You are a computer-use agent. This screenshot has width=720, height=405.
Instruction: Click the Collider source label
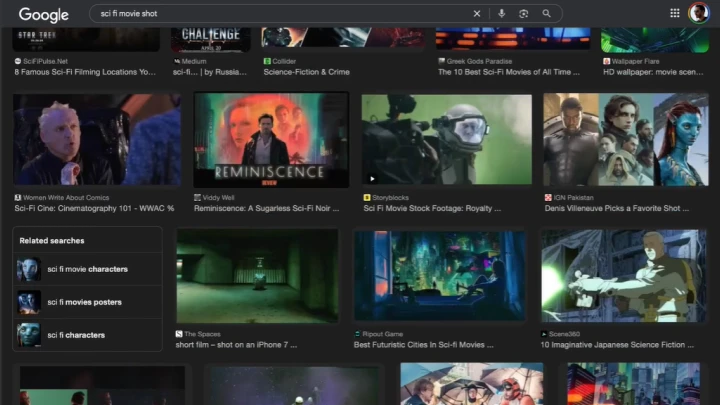(x=280, y=61)
